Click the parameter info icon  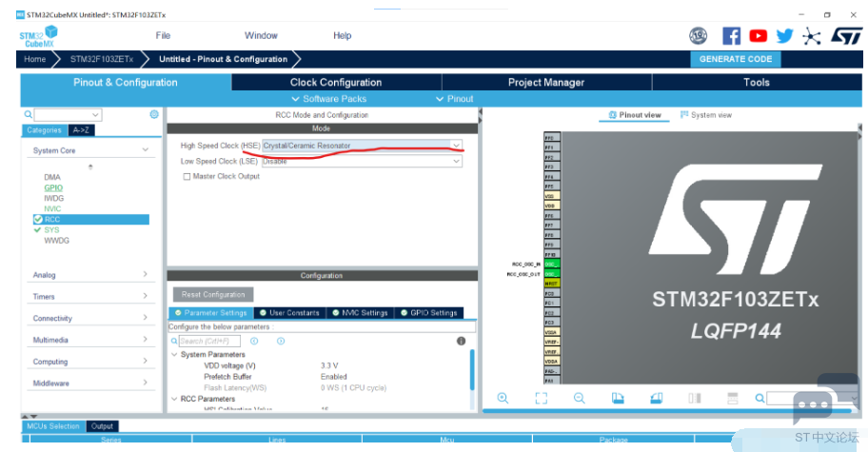tap(461, 341)
